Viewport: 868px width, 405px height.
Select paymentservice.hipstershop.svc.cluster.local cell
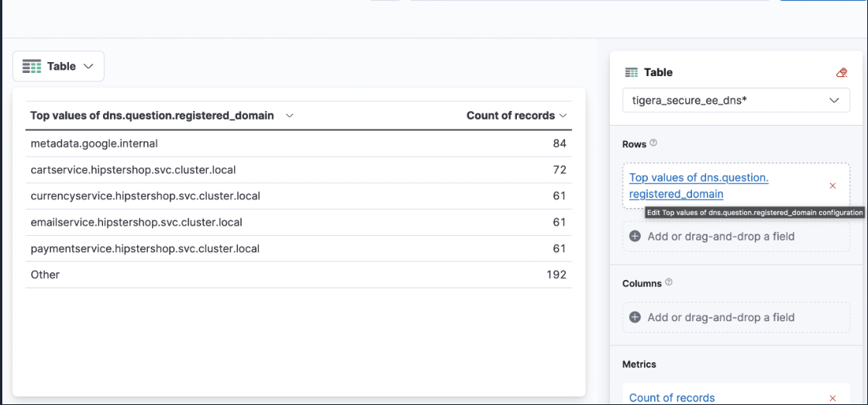(145, 249)
